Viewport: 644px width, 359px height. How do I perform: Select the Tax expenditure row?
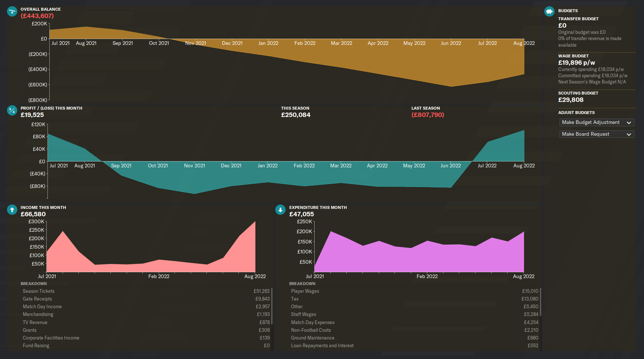click(x=414, y=299)
